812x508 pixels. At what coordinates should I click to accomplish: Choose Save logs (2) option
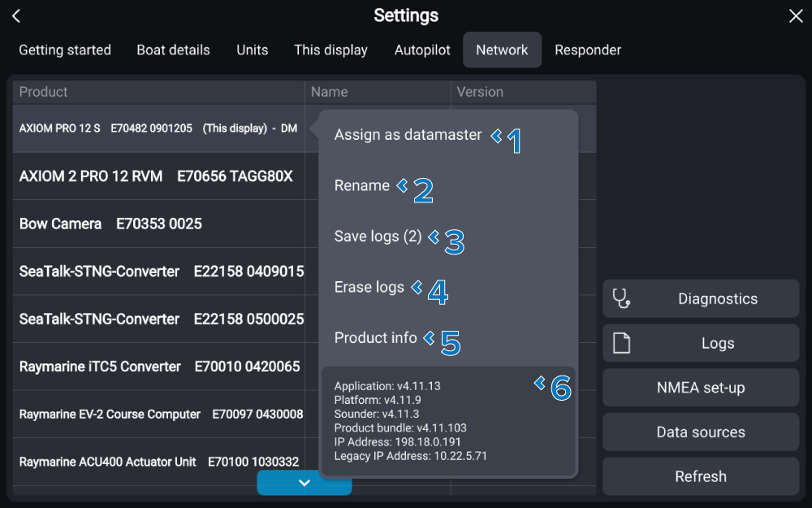point(378,237)
